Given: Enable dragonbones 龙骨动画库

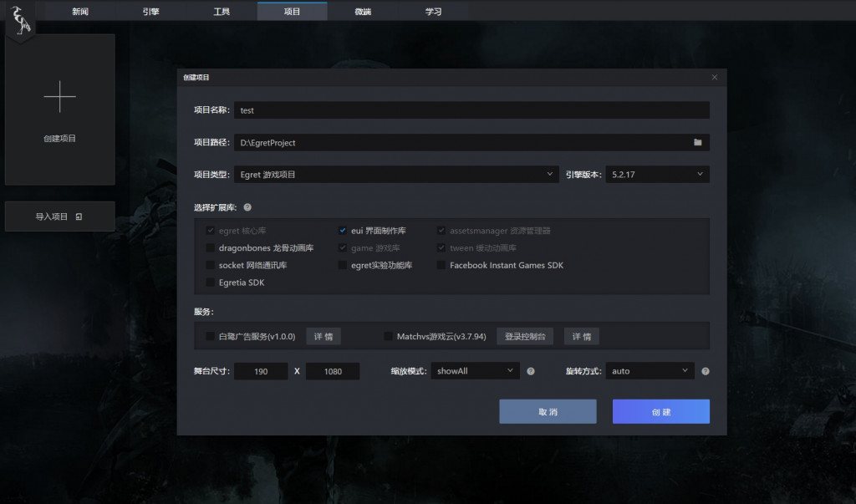Looking at the screenshot, I should (210, 248).
